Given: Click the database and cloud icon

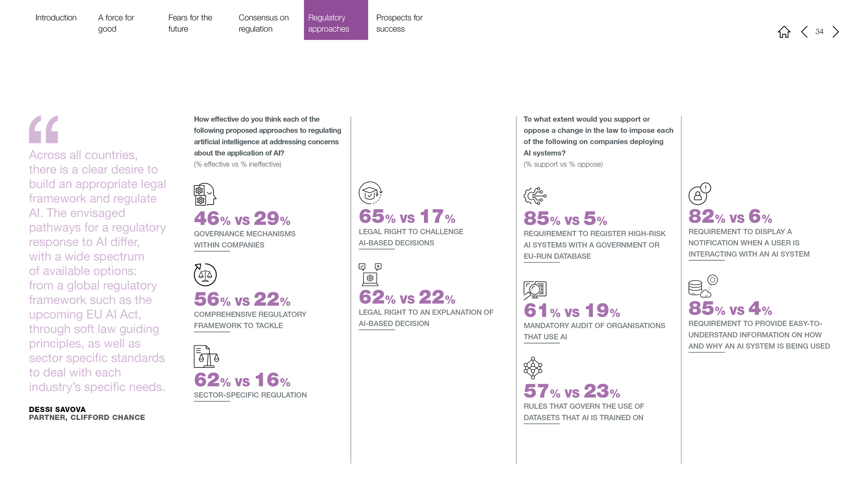Looking at the screenshot, I should click(x=703, y=286).
